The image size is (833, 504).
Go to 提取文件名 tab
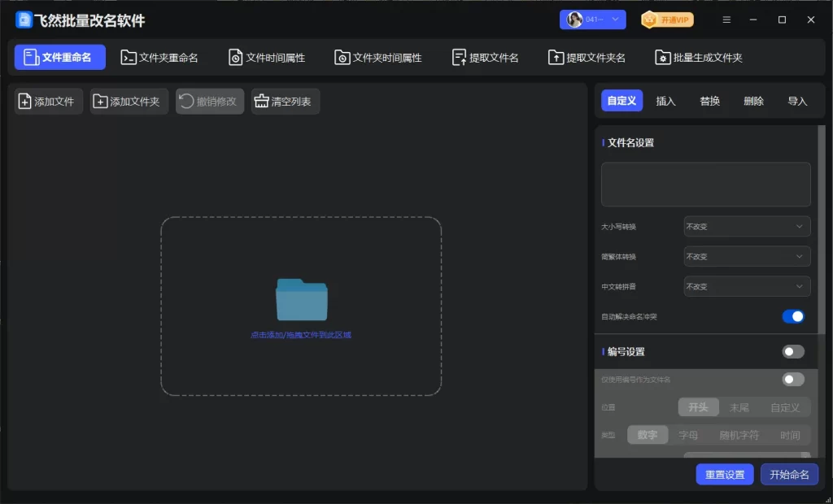[485, 58]
